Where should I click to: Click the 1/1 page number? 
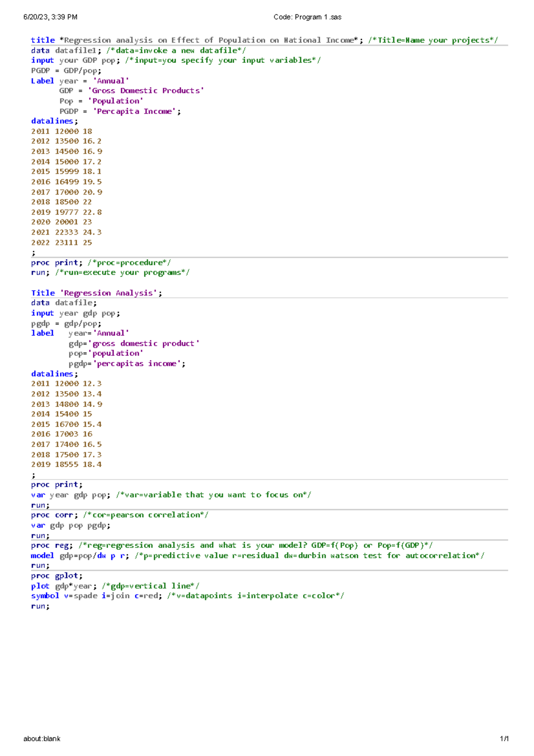click(504, 739)
